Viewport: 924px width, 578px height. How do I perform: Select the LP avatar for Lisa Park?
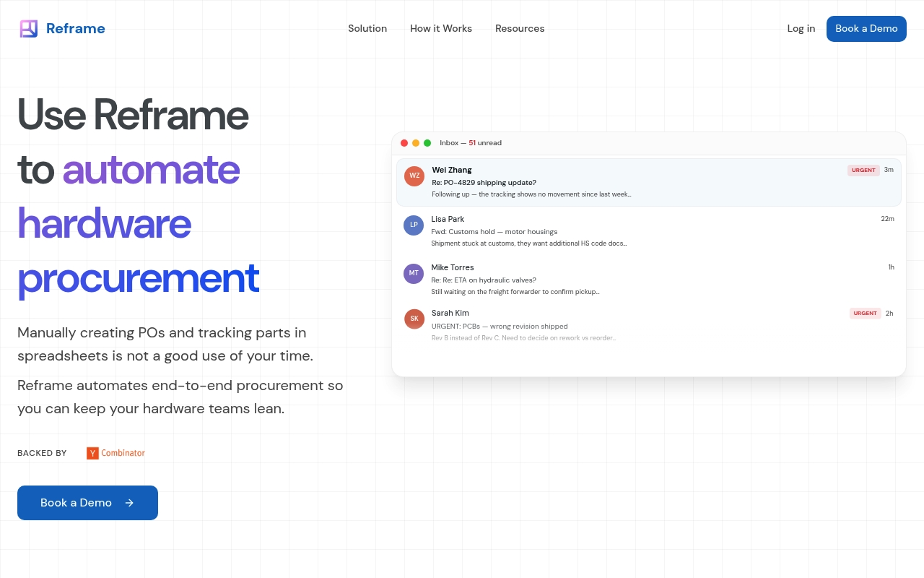tap(414, 225)
